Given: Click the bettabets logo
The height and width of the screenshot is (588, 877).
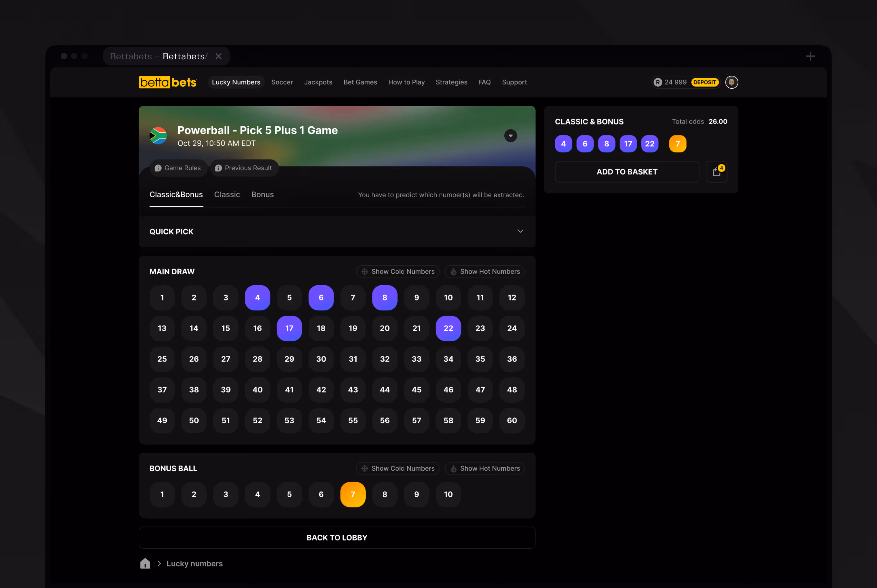Looking at the screenshot, I should coord(167,82).
